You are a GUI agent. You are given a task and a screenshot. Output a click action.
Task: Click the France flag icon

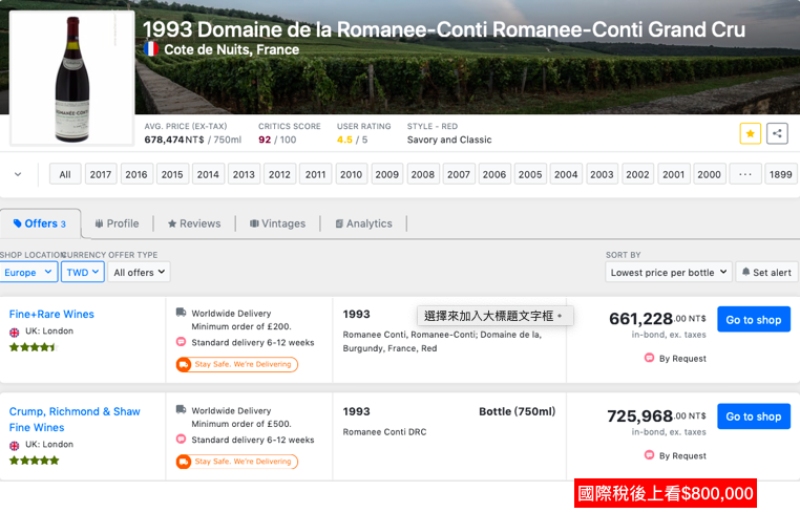point(151,50)
